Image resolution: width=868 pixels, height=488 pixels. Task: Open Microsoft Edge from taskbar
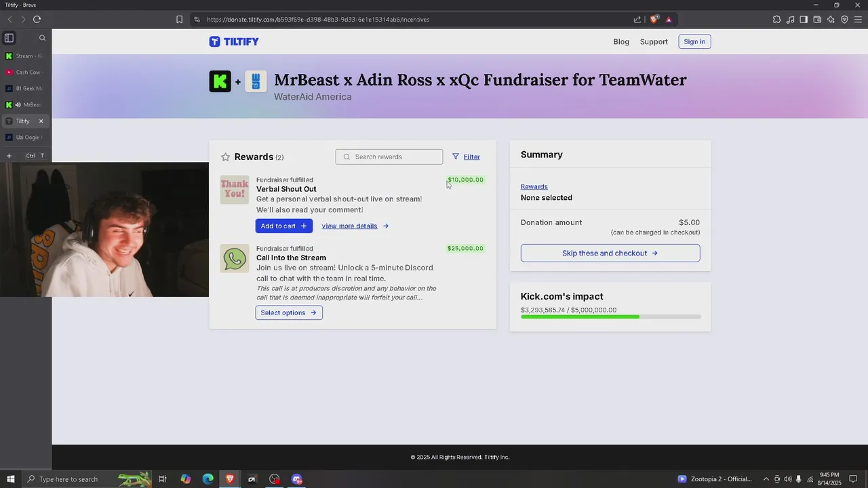208,479
